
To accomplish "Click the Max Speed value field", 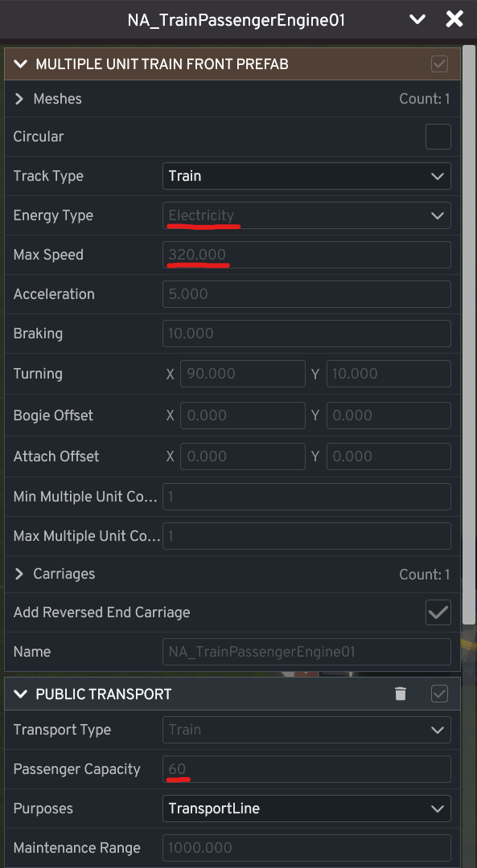I will click(x=306, y=255).
